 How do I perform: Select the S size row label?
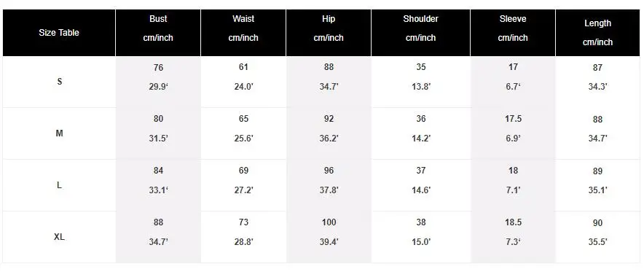(x=60, y=82)
